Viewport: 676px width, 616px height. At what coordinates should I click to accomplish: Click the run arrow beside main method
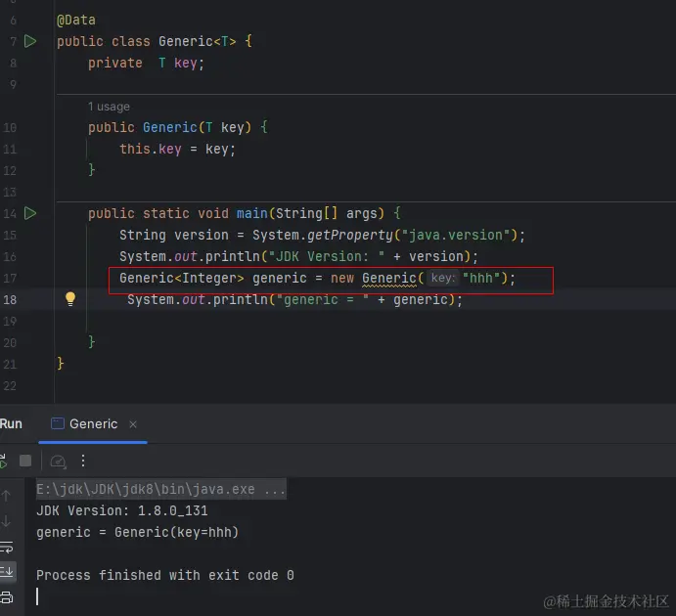(30, 213)
